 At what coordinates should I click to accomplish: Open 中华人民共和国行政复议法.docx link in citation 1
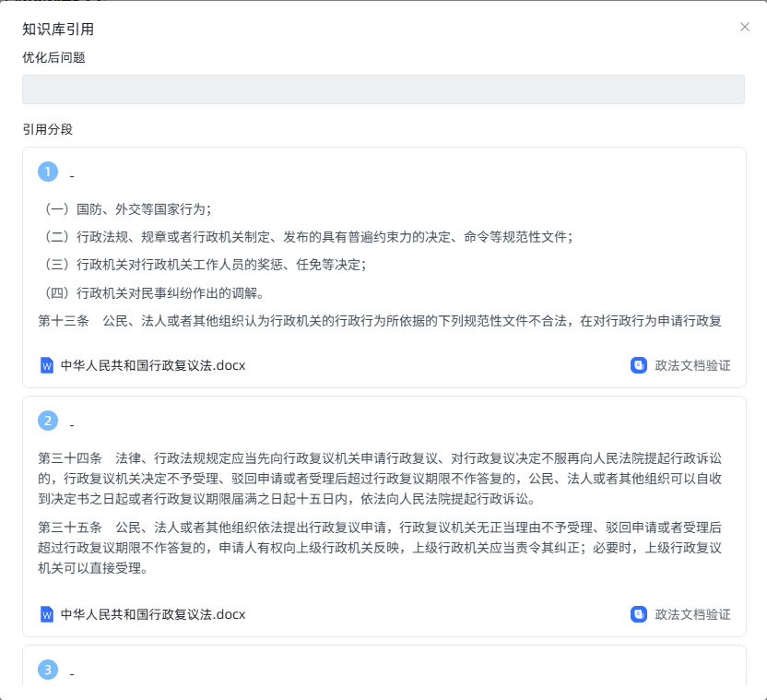153,365
